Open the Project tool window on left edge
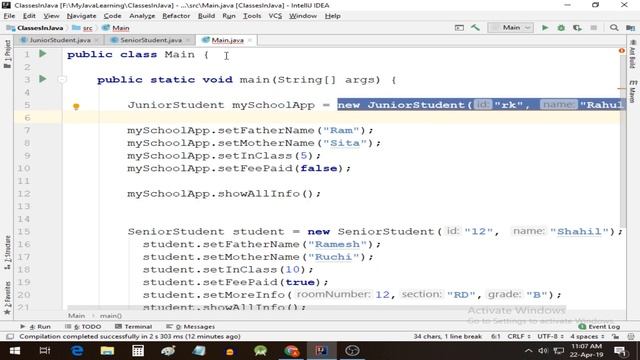Screen dimensions: 640x360 [7, 54]
